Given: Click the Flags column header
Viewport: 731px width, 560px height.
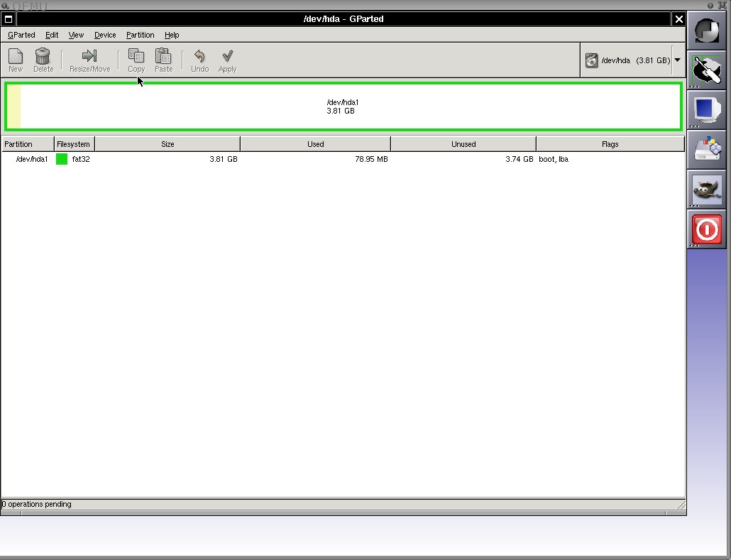Looking at the screenshot, I should [x=610, y=144].
